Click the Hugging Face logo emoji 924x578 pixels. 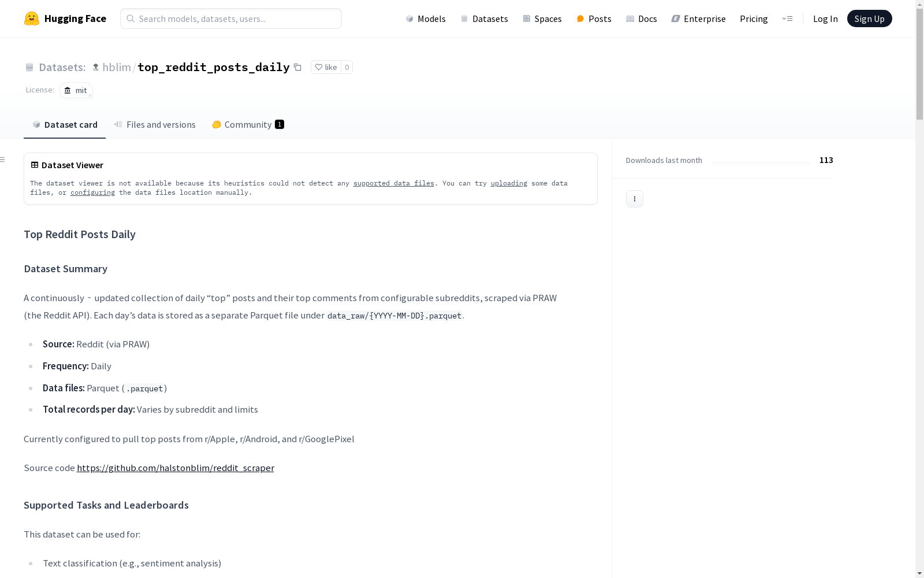(x=32, y=18)
